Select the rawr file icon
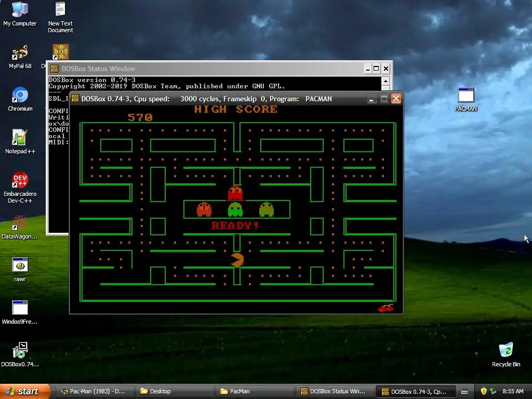532x399 pixels. point(20,270)
